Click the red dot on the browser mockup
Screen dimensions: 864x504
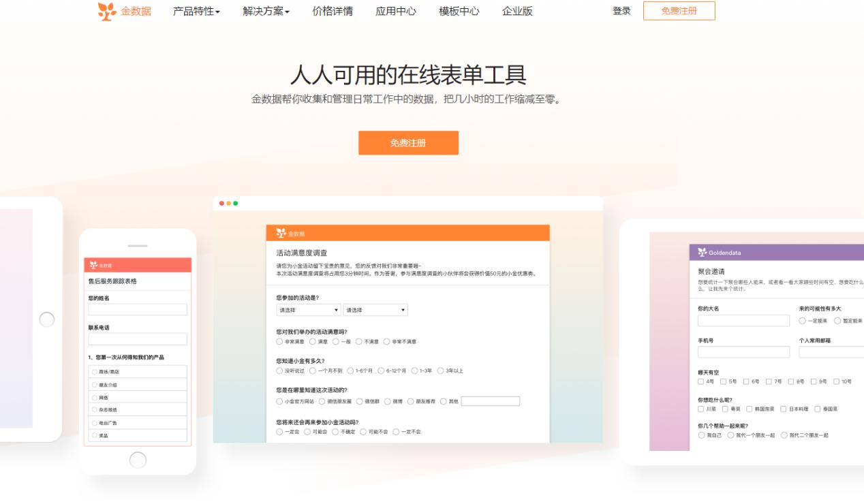[x=220, y=202]
